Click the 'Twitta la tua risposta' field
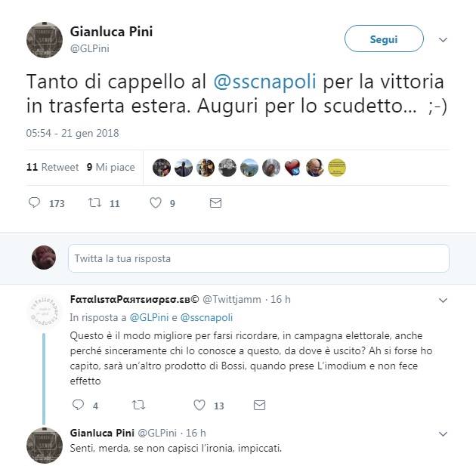This screenshot has height=466, width=476. coord(258,258)
